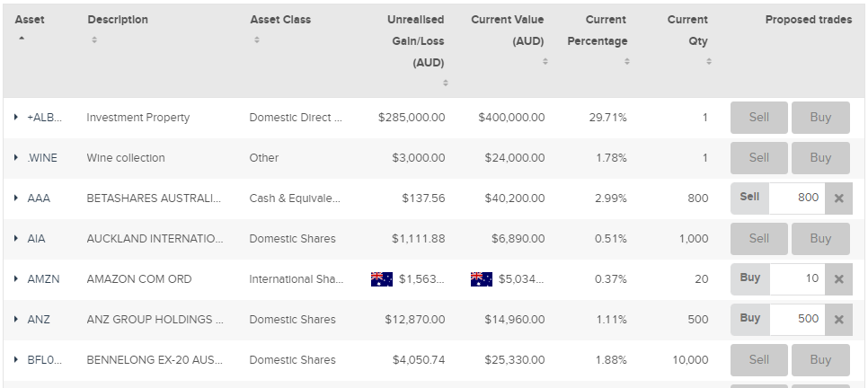Sort by Asset Class column
Viewport: 868px width, 388px height.
(x=256, y=40)
